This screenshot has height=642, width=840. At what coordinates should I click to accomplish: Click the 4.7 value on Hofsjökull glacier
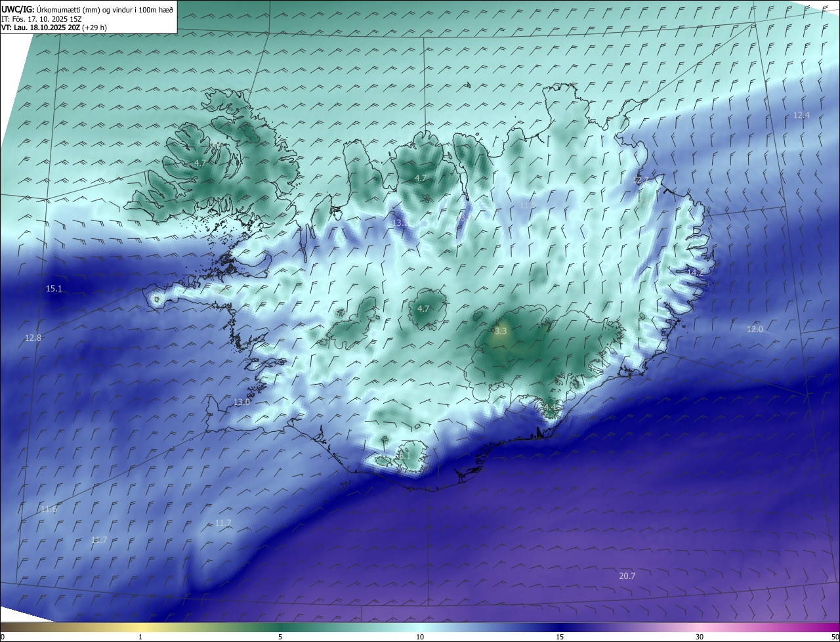(x=423, y=309)
